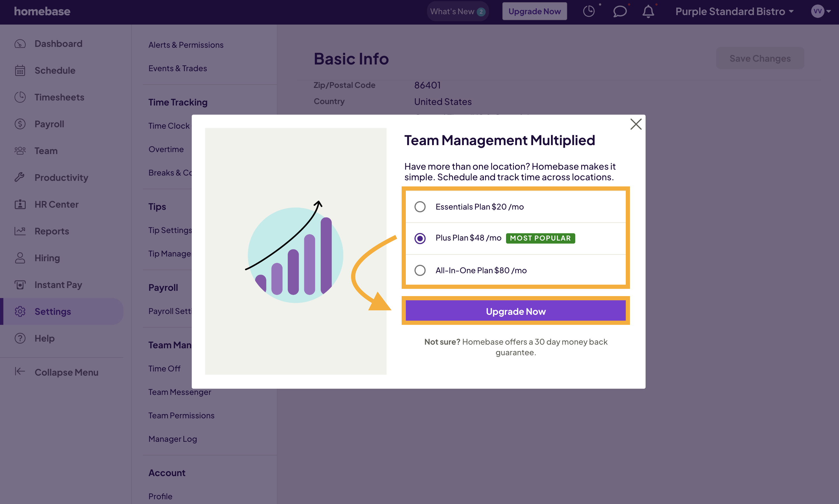
Task: Click the Help question mark icon
Action: [x=20, y=338]
